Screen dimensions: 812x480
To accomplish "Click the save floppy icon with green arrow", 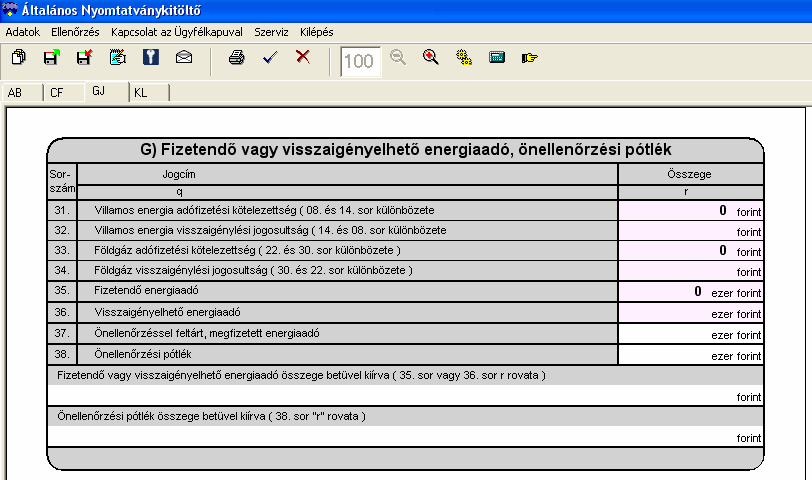I will 51,57.
